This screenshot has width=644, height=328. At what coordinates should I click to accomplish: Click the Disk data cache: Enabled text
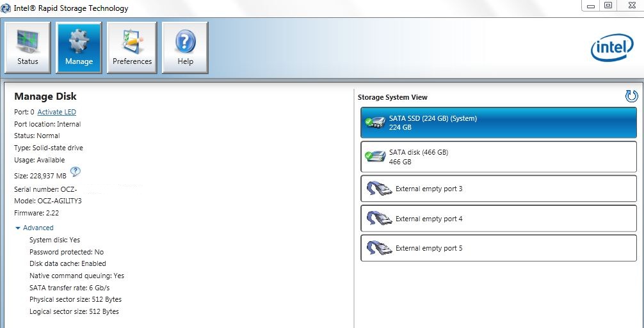click(x=68, y=263)
